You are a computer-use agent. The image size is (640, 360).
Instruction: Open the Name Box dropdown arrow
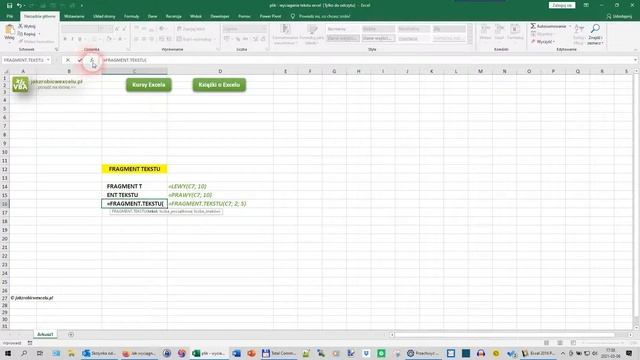48,60
